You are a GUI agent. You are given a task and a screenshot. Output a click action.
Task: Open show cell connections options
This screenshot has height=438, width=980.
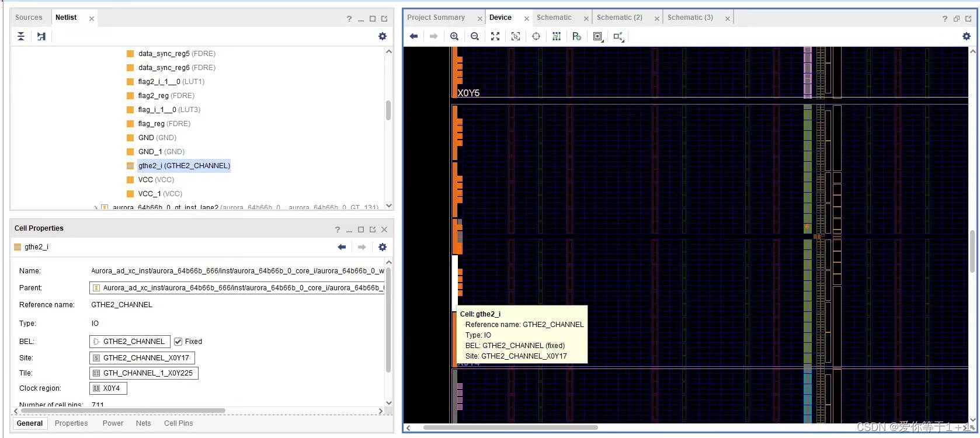click(618, 37)
